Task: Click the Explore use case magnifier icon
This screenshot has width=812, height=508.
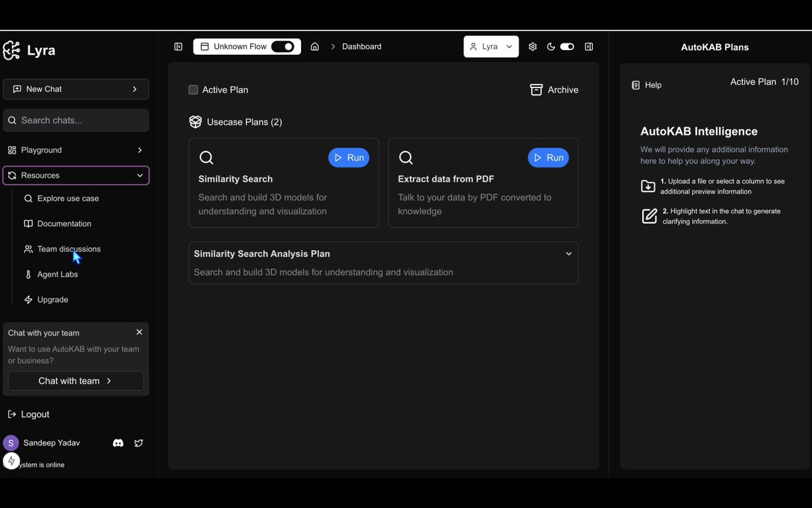Action: 28,198
